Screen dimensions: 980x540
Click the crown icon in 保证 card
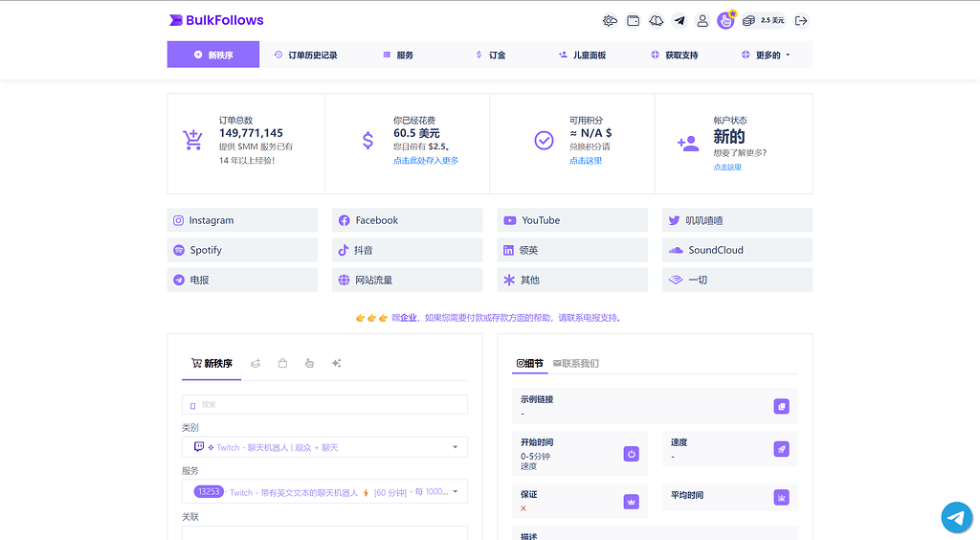coord(632,502)
